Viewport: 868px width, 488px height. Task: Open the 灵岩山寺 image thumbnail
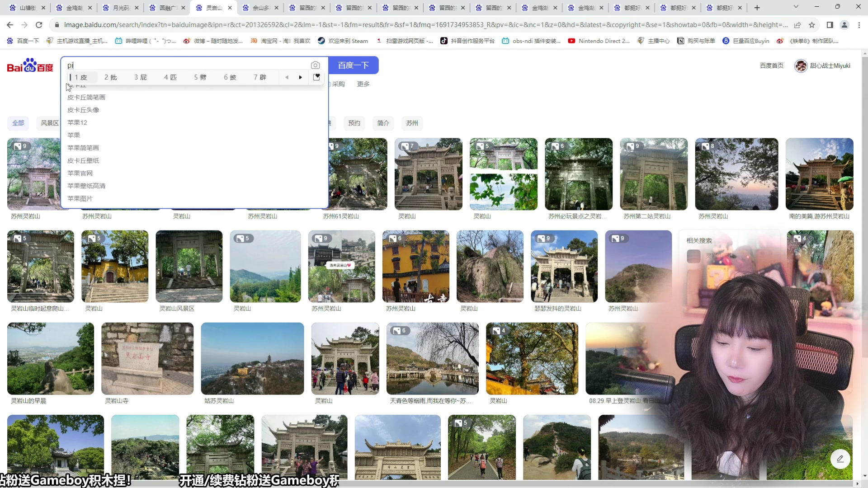[x=146, y=358]
